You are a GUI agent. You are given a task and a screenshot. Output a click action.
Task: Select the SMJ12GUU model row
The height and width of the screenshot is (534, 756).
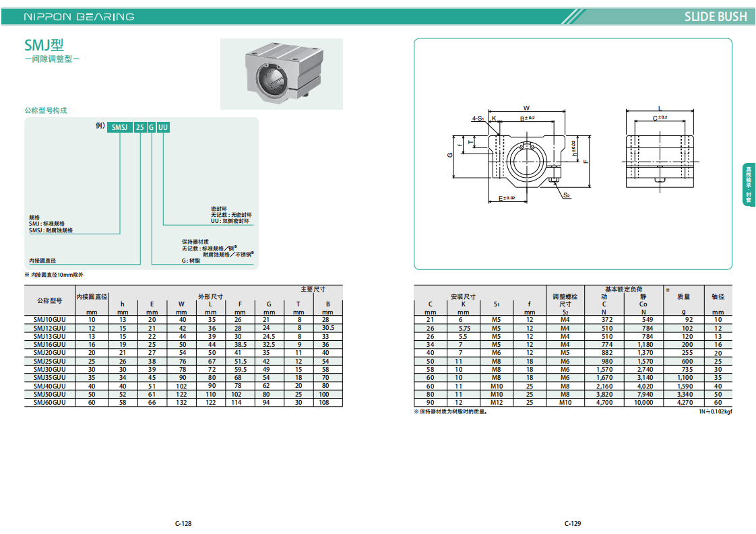(183, 328)
